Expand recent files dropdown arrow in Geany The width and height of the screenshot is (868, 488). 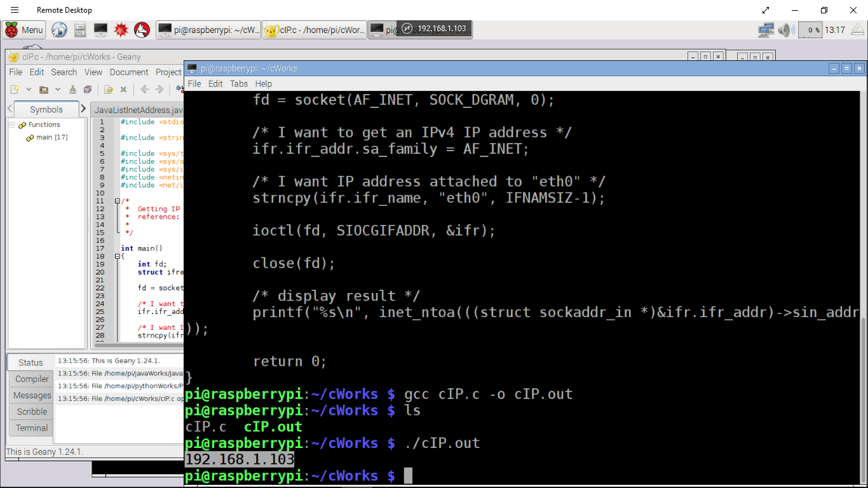[x=58, y=90]
